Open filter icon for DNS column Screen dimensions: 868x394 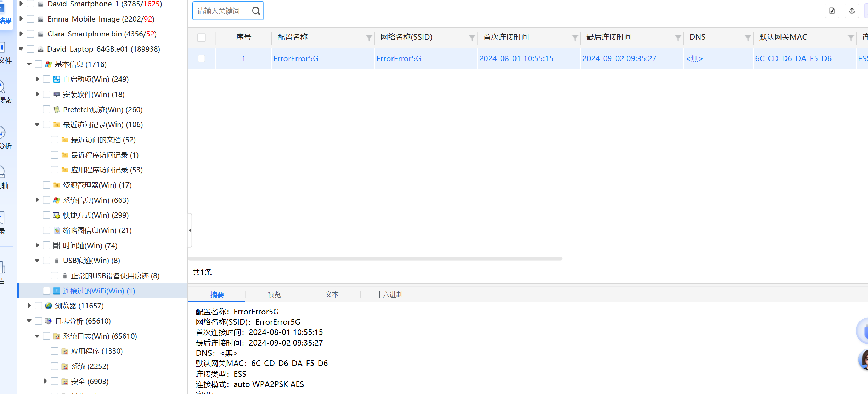pyautogui.click(x=748, y=38)
